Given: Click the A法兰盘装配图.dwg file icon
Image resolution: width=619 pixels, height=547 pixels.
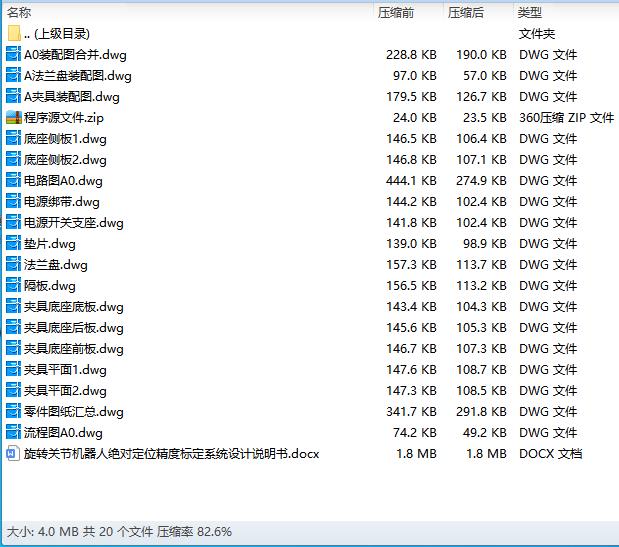Looking at the screenshot, I should coord(13,75).
